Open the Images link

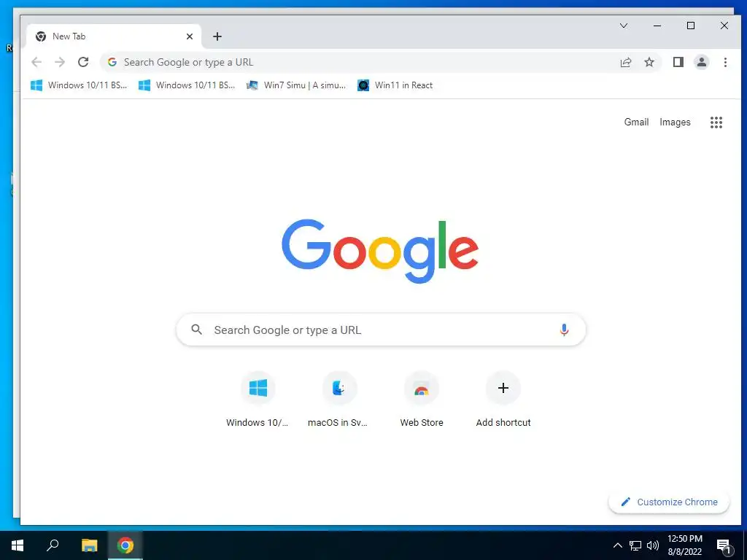[x=675, y=122]
